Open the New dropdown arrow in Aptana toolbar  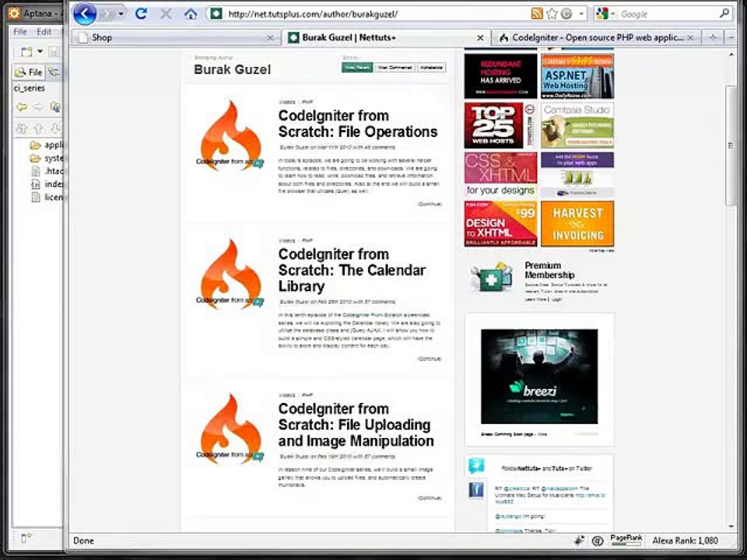(x=40, y=51)
